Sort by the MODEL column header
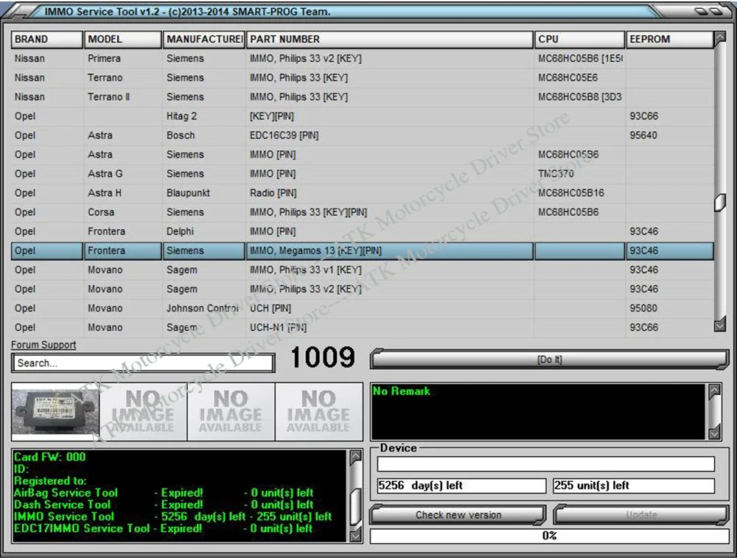737x560 pixels. (x=123, y=39)
